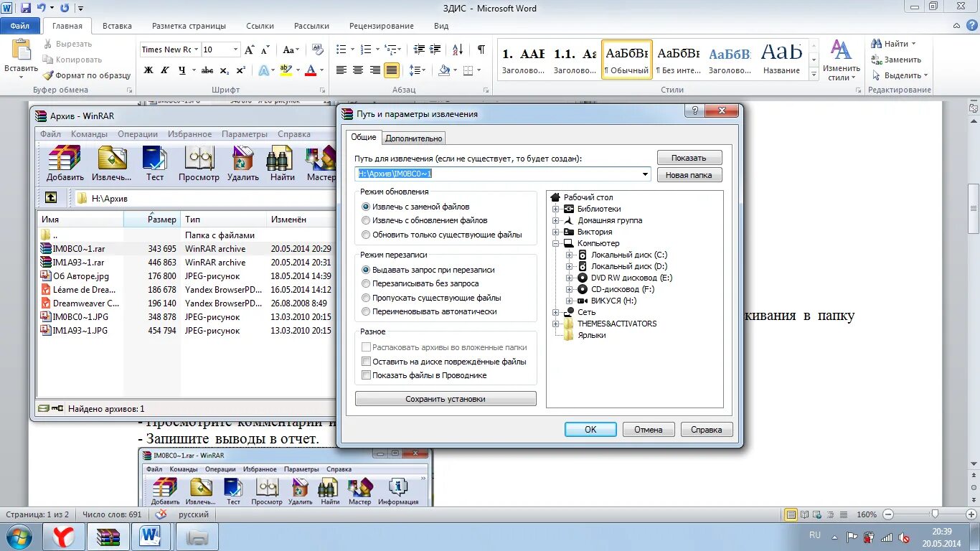Expand Библиотеки in folder tree

[556, 209]
